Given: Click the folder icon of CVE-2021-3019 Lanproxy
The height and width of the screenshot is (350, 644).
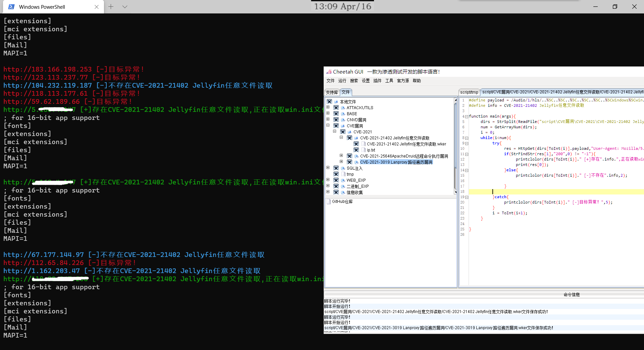Looking at the screenshot, I should [357, 162].
